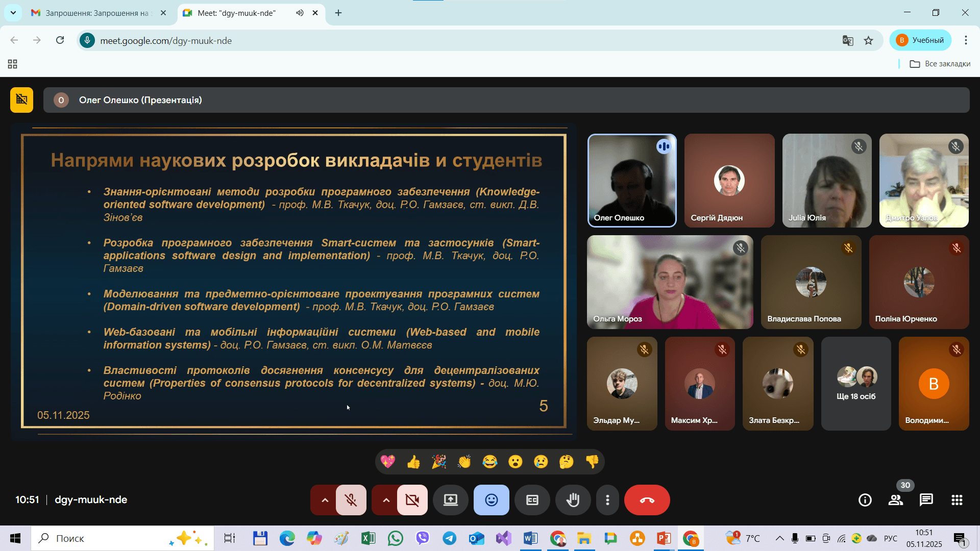Screen dimensions: 980x551
Task: Open the Windows Start menu
Action: click(x=15, y=538)
